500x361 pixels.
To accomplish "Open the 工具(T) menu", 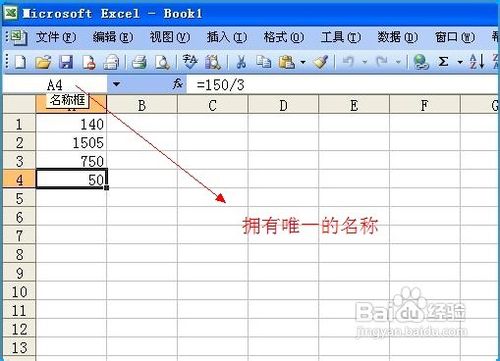I will coord(341,37).
